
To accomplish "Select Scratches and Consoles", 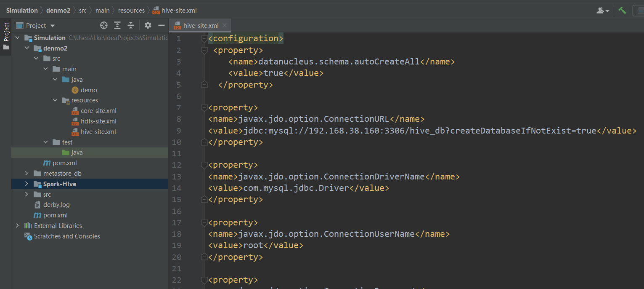I will coord(67,236).
